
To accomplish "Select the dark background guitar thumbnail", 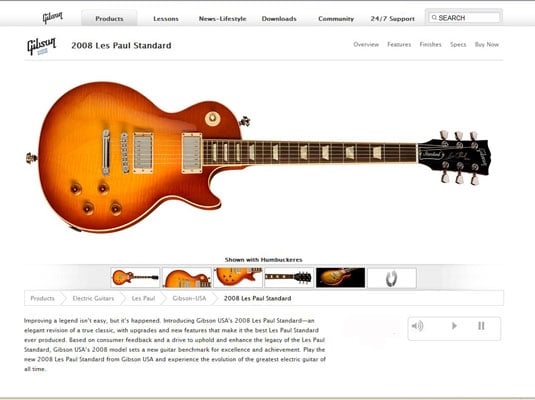I will pos(341,277).
